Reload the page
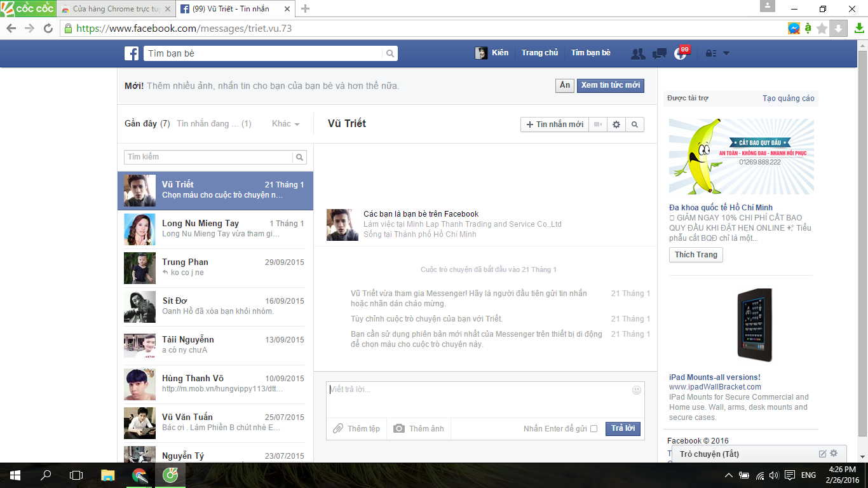Viewport: 868px width, 488px height. click(x=48, y=29)
